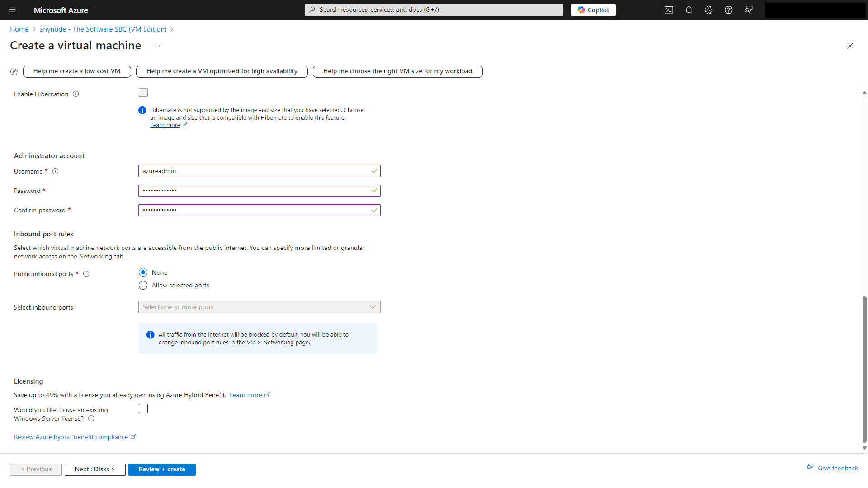The height and width of the screenshot is (488, 868).
Task: Expand the Confirm password field dropdown
Action: click(x=374, y=210)
